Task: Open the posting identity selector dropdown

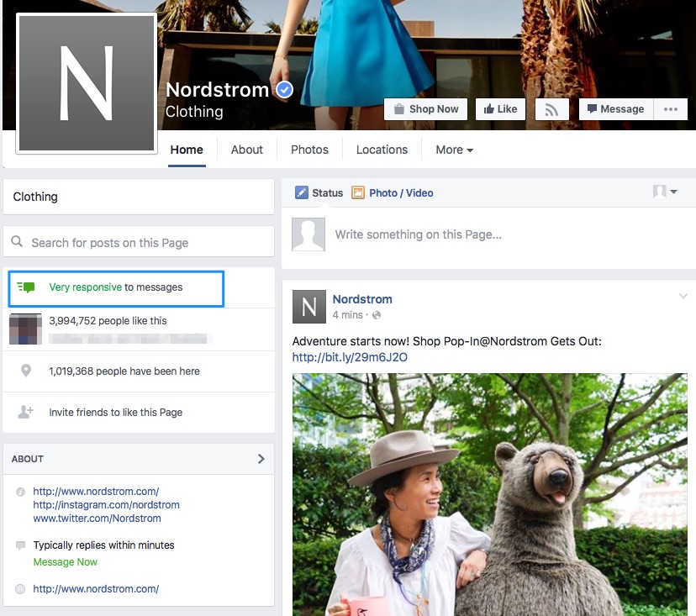Action: click(x=665, y=192)
